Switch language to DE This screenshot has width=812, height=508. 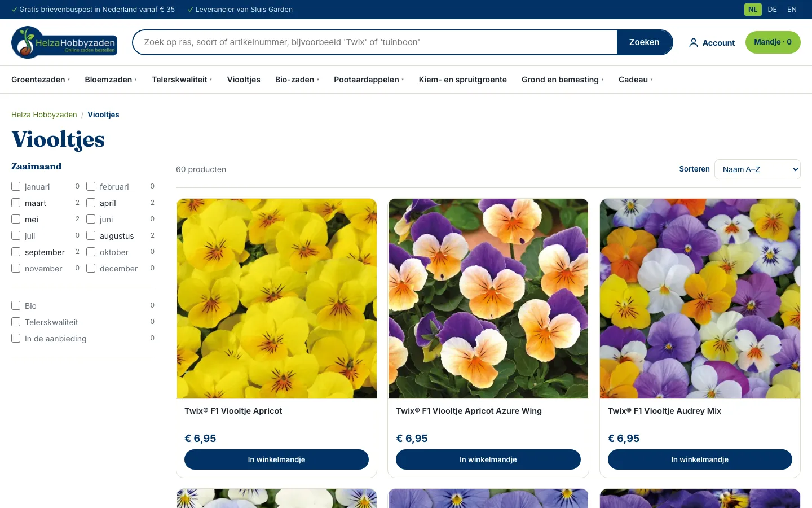(x=773, y=10)
